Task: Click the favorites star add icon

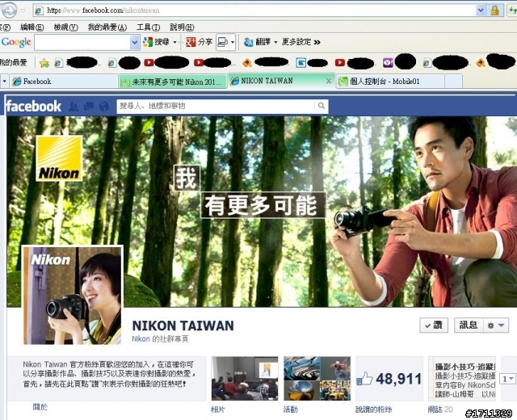Action: [x=44, y=63]
